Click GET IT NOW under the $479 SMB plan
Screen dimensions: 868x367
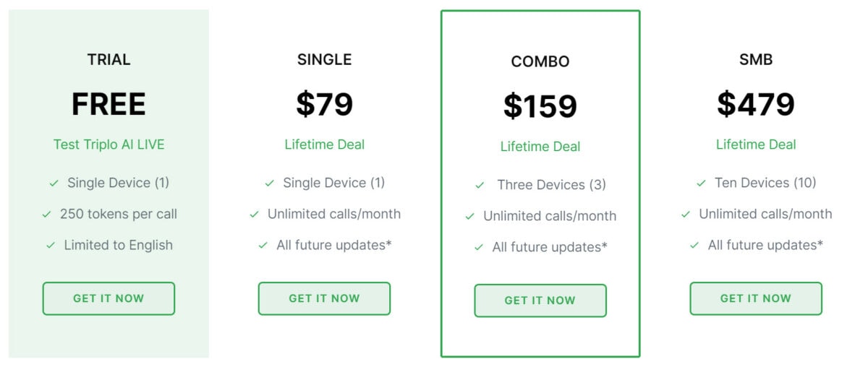(x=756, y=298)
